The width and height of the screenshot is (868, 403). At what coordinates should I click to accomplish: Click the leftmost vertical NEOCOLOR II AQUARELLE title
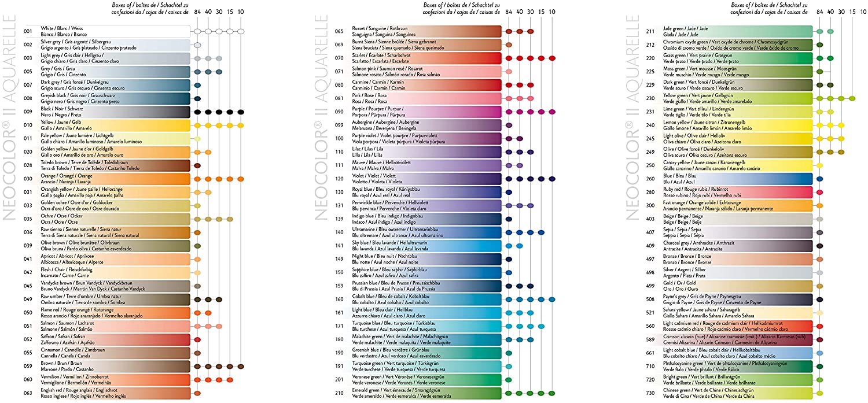click(x=12, y=124)
